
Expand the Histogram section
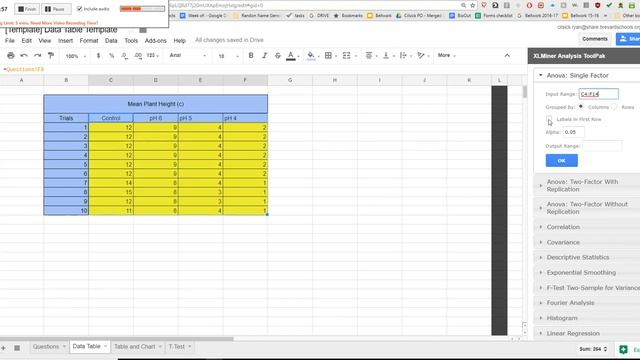tap(587, 318)
